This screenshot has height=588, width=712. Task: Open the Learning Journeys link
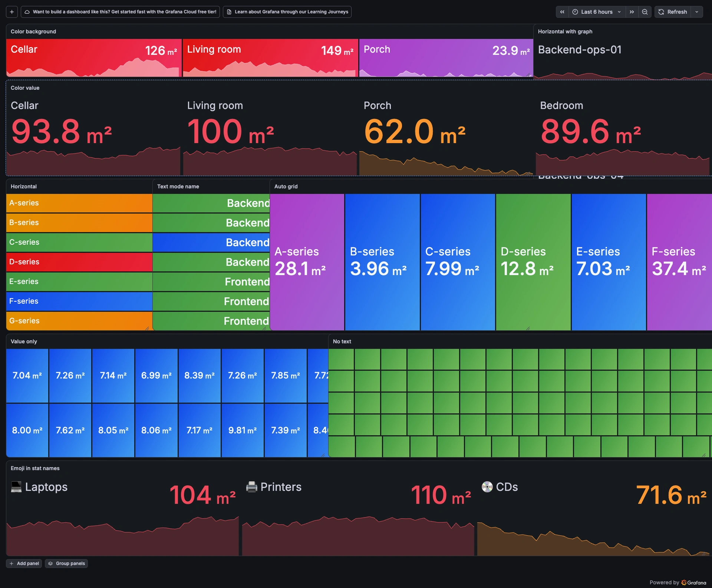click(287, 12)
